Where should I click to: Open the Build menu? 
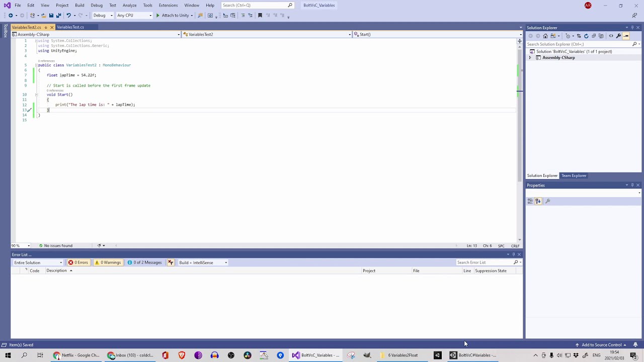tap(79, 5)
